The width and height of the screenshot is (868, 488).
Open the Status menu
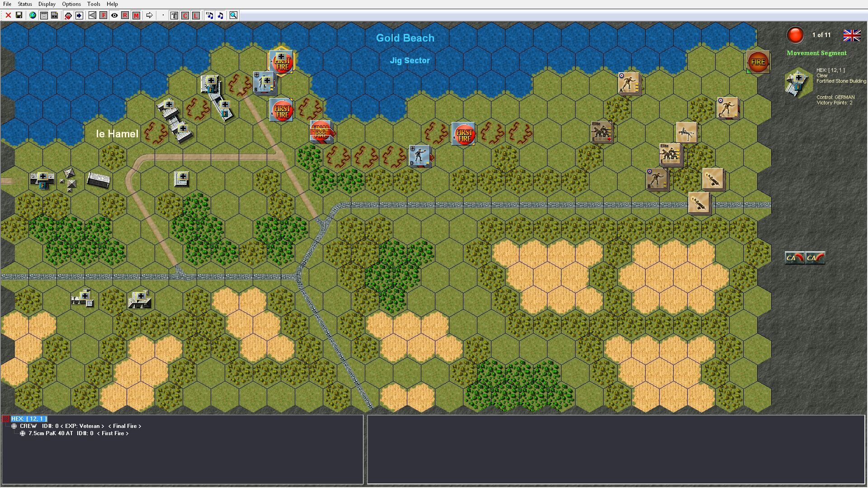pos(25,4)
